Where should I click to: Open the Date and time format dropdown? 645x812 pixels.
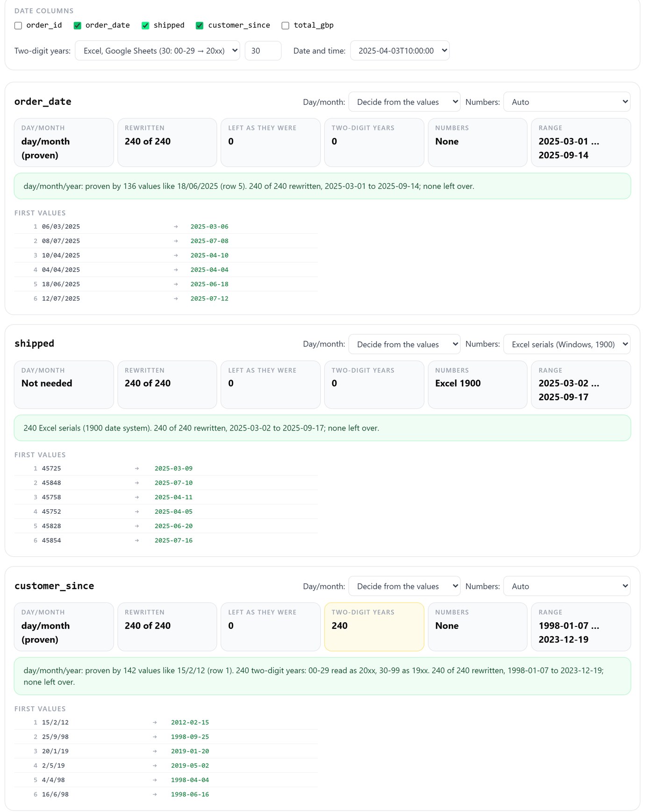400,51
